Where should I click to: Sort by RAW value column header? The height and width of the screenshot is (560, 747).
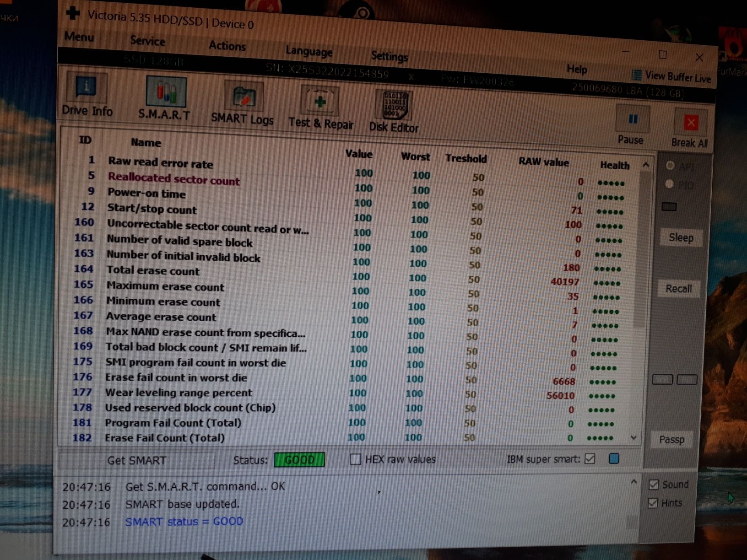coord(544,162)
